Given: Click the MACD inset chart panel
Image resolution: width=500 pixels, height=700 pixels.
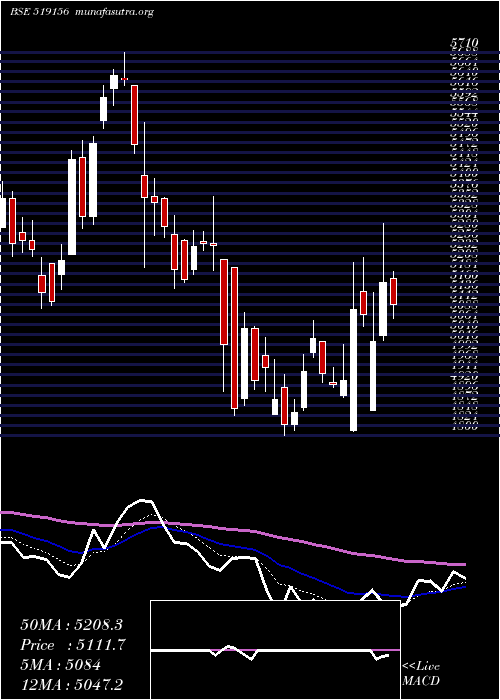Looking at the screenshot, I should pyautogui.click(x=275, y=650).
